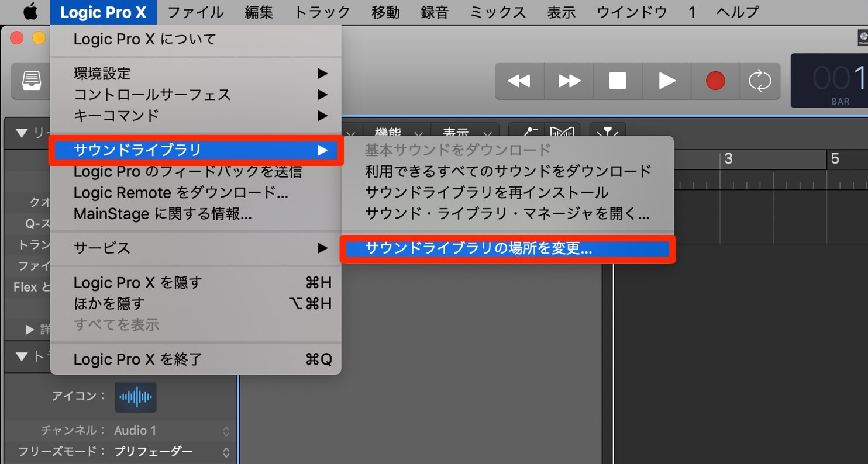The width and height of the screenshot is (868, 464).
Task: Expand the サービス submenu
Action: (195, 248)
